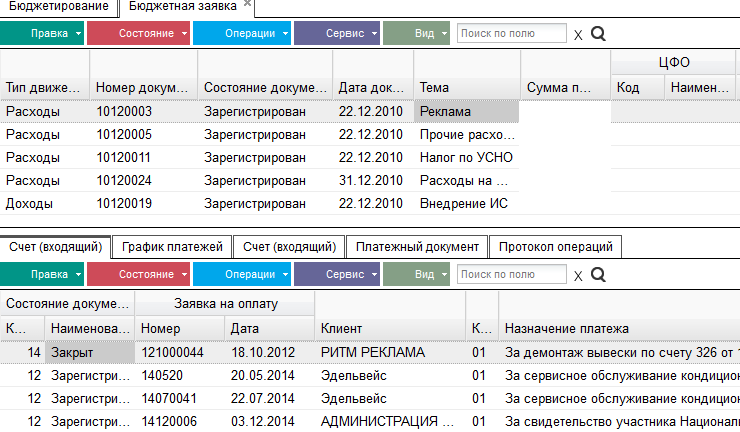Click the search magnifier icon in upper toolbar
The height and width of the screenshot is (432, 740).
[598, 34]
